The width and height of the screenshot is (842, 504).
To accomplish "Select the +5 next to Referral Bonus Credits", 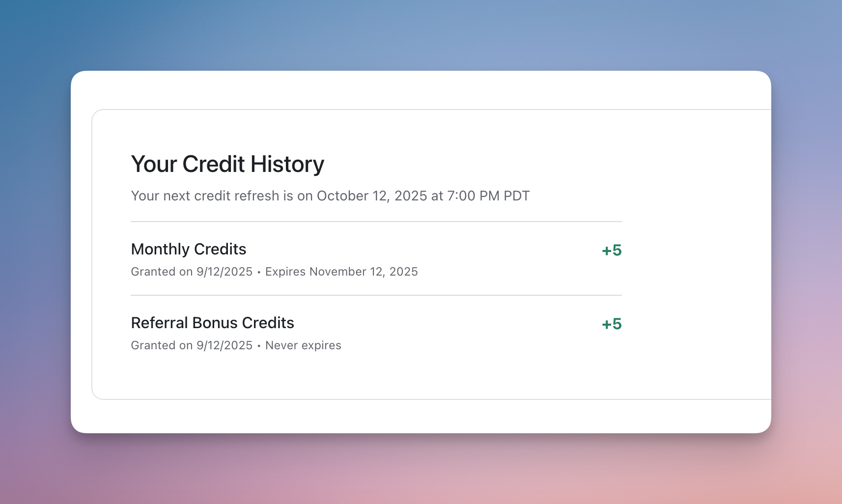I will 612,324.
